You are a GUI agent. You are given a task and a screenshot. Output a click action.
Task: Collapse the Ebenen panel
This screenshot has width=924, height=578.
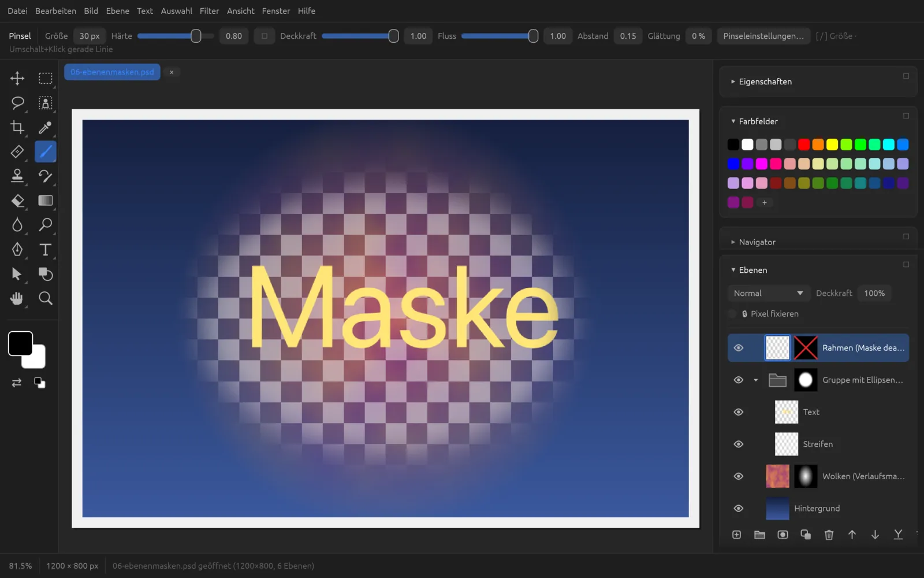pyautogui.click(x=733, y=270)
